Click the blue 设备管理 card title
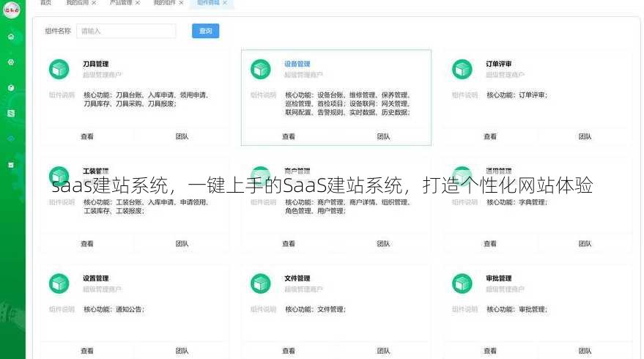The height and width of the screenshot is (359, 644). [297, 64]
